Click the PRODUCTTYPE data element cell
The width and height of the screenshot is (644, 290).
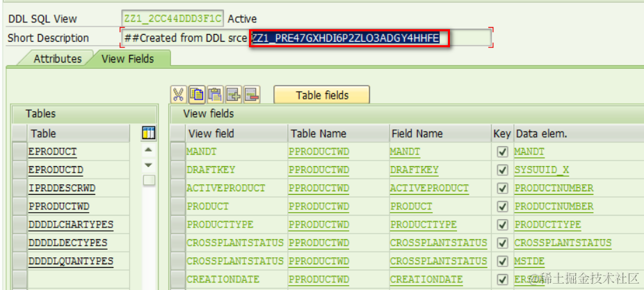(547, 225)
